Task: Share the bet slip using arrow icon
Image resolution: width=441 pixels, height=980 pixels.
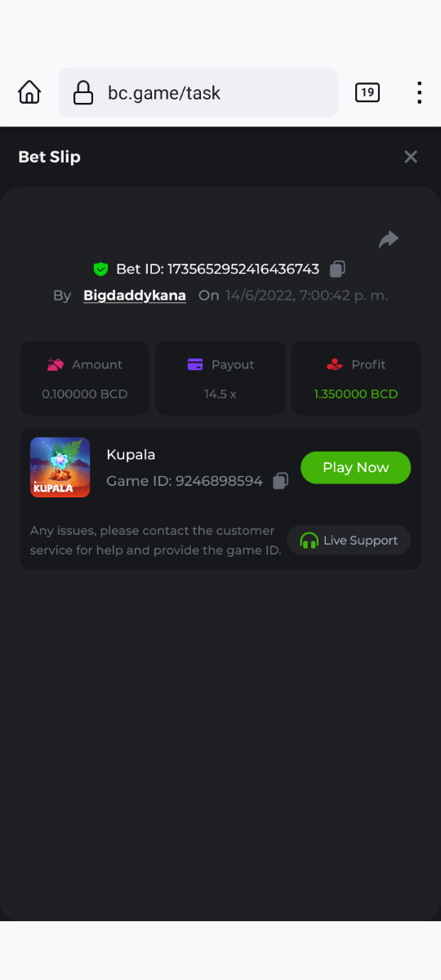Action: [389, 239]
